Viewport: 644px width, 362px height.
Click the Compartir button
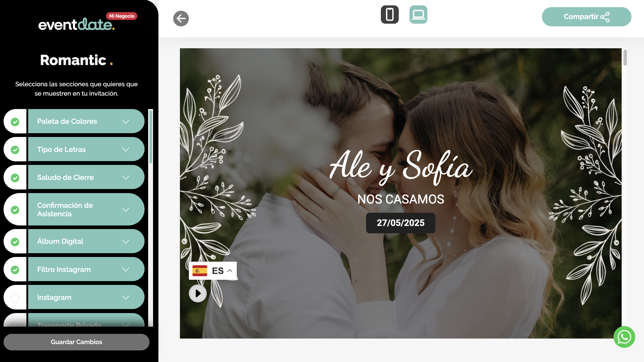click(586, 17)
